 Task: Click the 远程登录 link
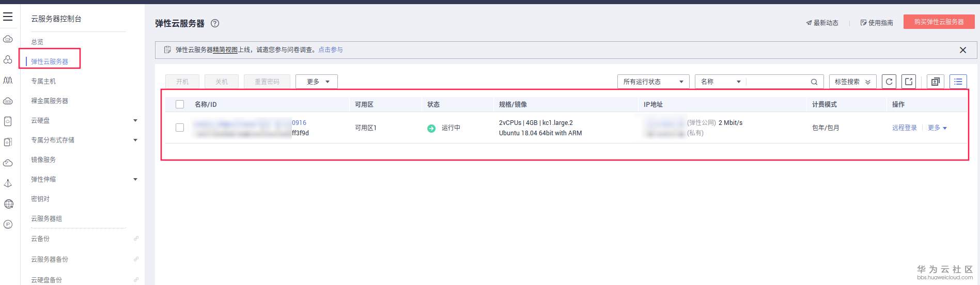[904, 128]
